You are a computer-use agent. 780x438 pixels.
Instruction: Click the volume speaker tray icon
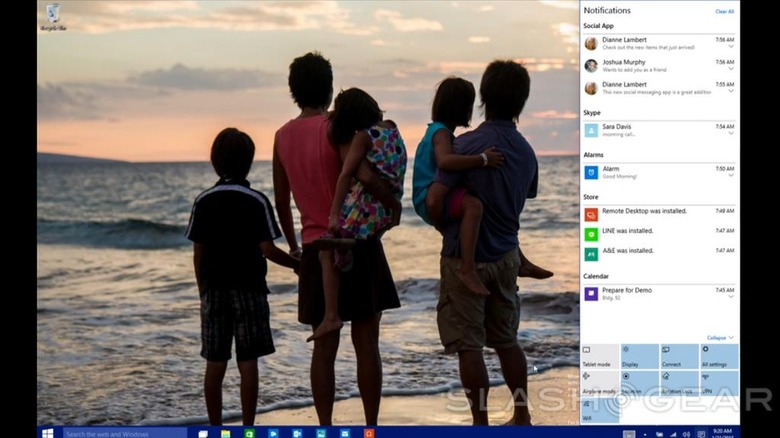pos(686,435)
